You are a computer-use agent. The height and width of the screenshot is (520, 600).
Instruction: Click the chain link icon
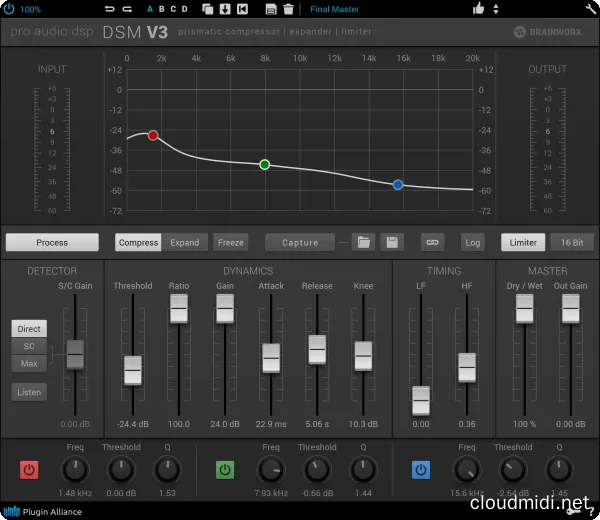tap(432, 242)
